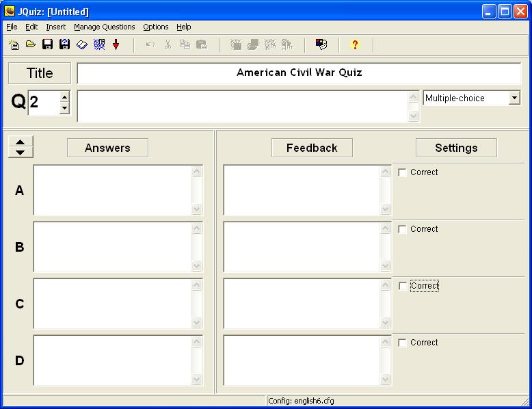Open the File menu

(12, 27)
